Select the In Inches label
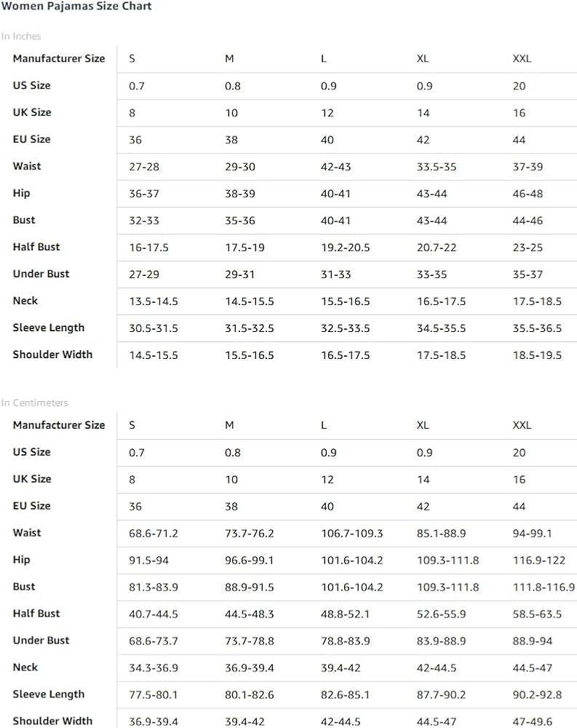Viewport: 577px width, 728px height. click(21, 36)
